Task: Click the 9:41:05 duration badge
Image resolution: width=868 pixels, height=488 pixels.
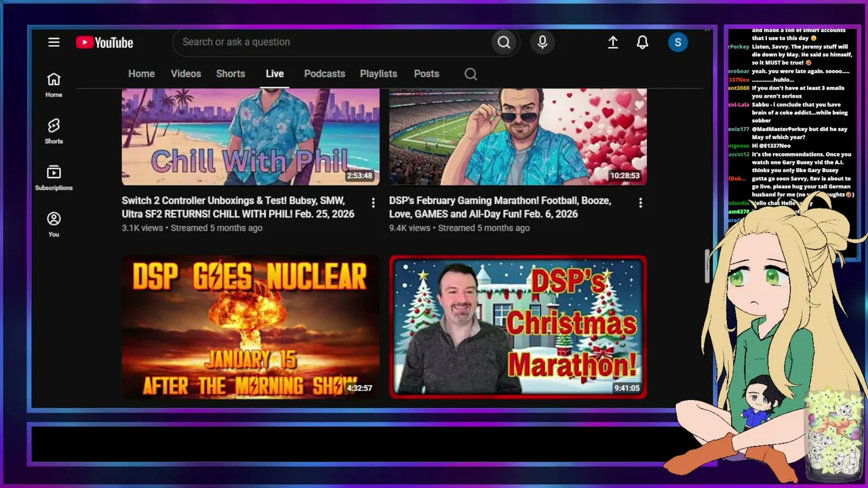Action: 627,388
